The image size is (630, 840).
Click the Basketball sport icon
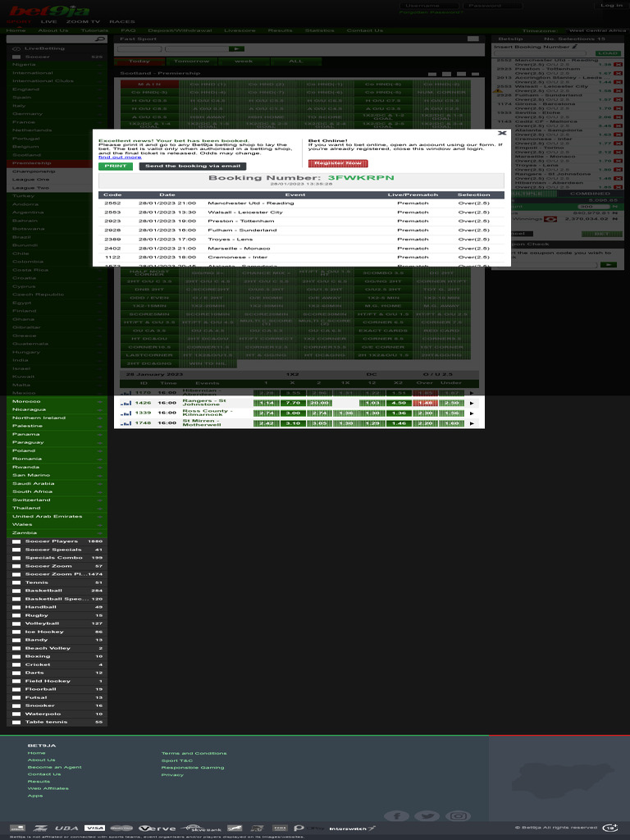click(x=16, y=591)
